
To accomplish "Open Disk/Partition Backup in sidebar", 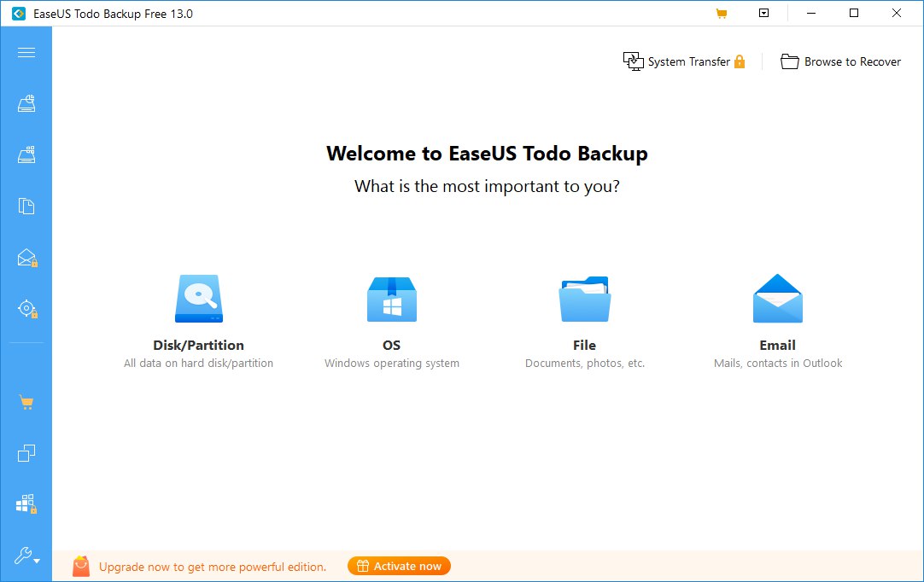I will 26,103.
